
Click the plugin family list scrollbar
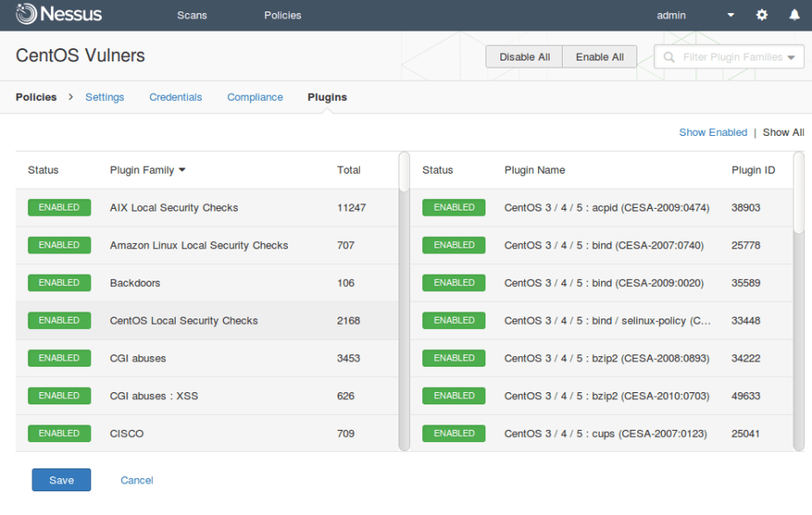(404, 172)
